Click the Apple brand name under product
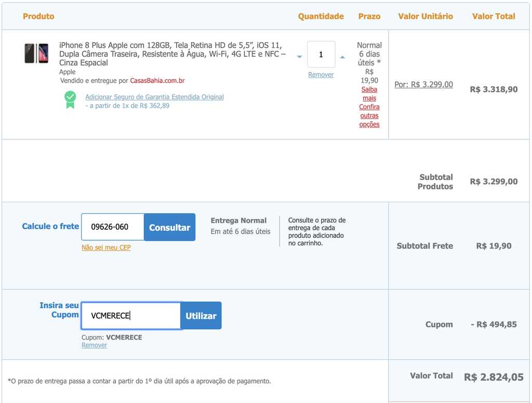Viewport: 532px width, 403px height. click(67, 72)
